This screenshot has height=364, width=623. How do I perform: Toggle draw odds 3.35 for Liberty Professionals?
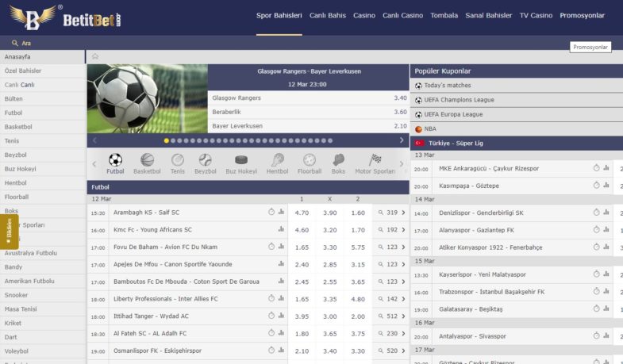[x=330, y=299]
